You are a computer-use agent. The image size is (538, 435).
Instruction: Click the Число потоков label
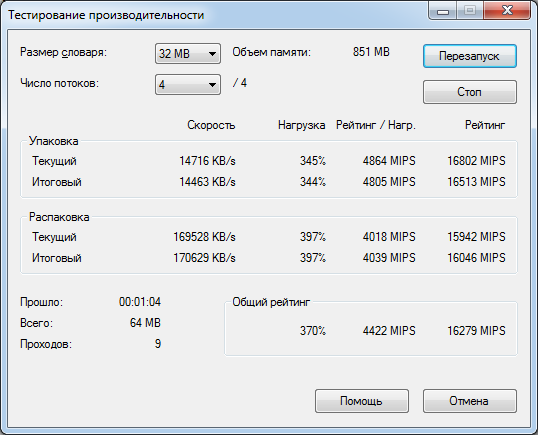point(59,83)
